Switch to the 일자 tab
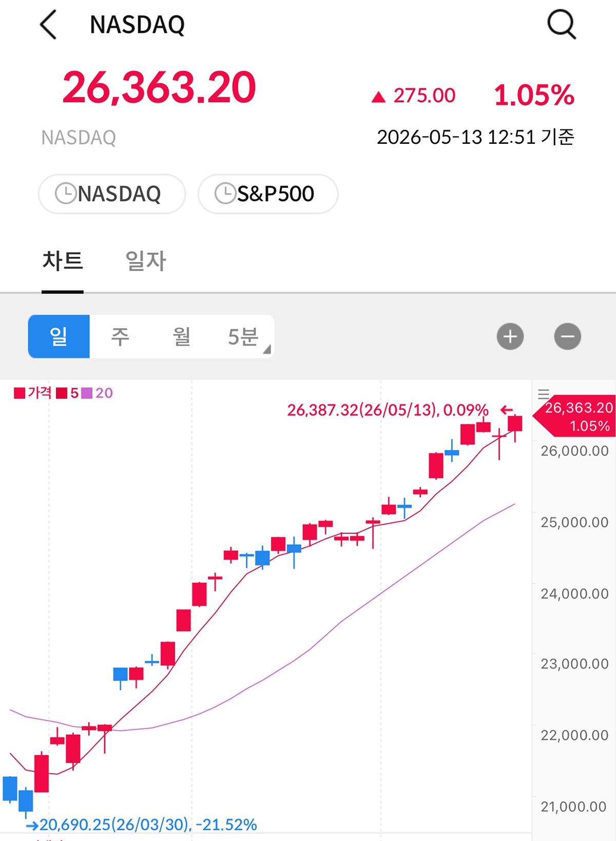The image size is (616, 841). coord(146,261)
